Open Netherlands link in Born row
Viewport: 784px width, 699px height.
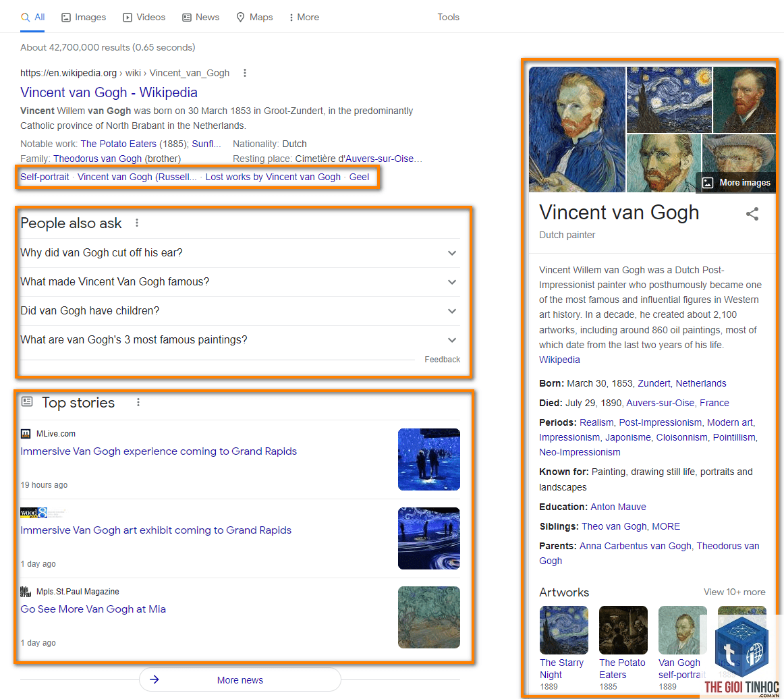pos(700,383)
